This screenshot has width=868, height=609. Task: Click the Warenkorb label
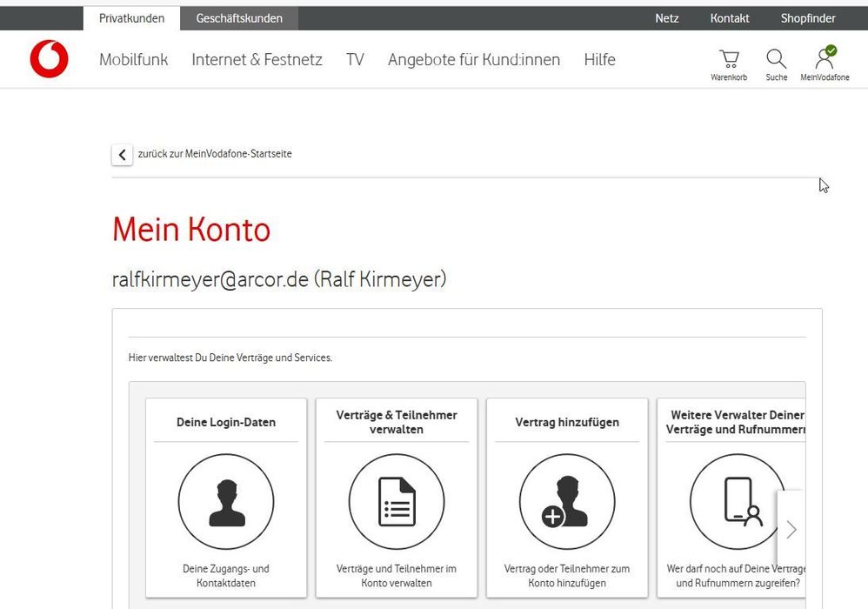(729, 77)
